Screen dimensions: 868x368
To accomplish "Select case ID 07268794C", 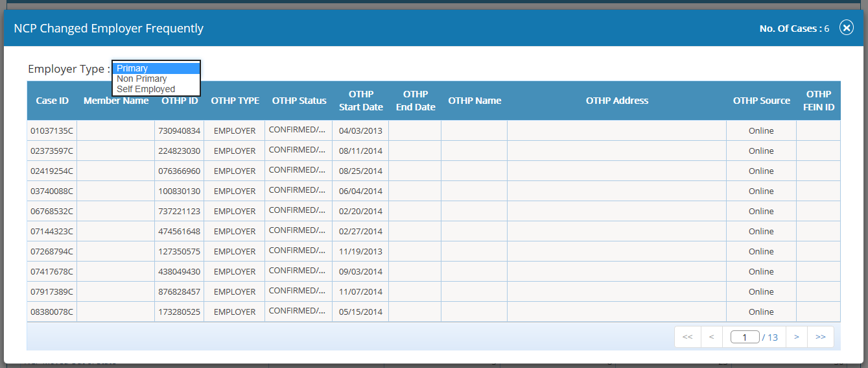I will click(x=52, y=251).
